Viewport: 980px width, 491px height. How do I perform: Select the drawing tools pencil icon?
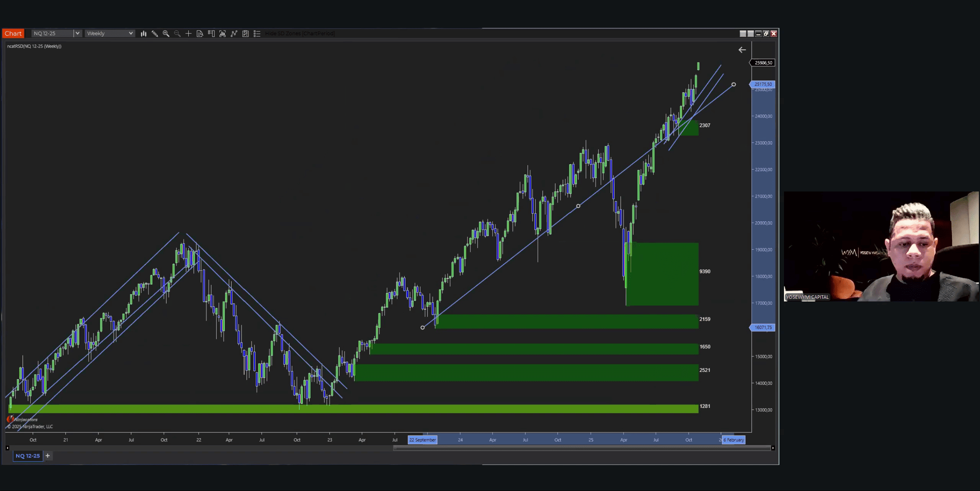155,34
